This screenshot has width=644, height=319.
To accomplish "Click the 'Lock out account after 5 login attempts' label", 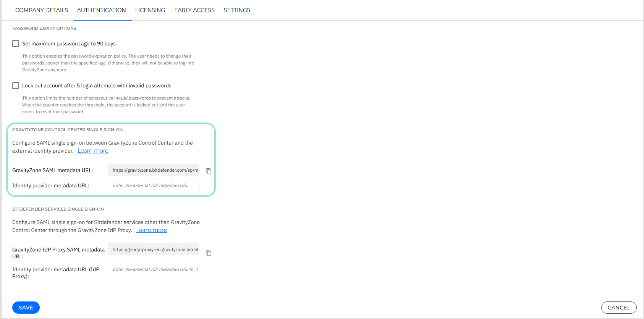I will (x=97, y=85).
